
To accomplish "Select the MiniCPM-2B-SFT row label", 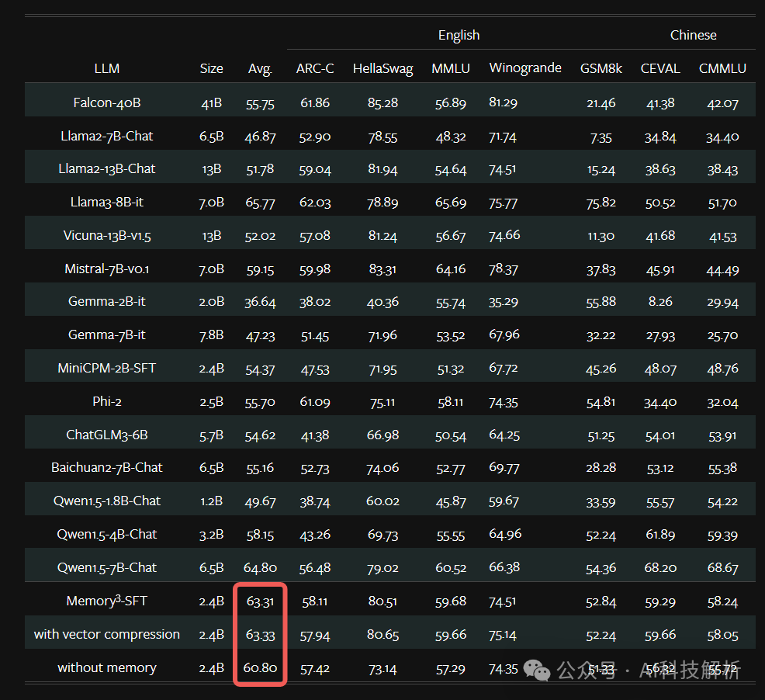I will [x=107, y=368].
